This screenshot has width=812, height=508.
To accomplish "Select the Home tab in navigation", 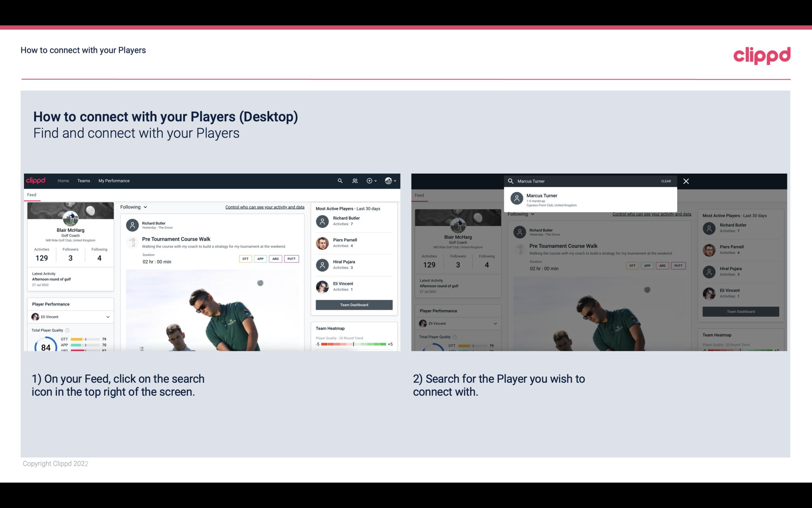I will (63, 180).
